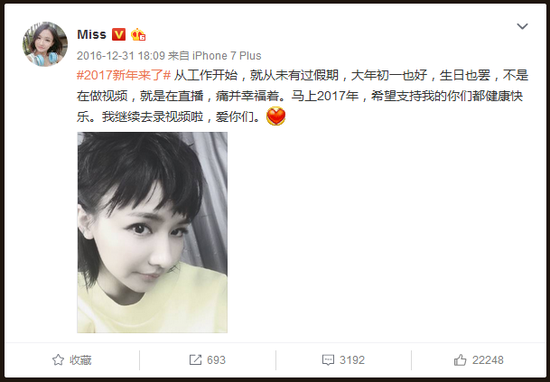The width and height of the screenshot is (550, 382).
Task: Click the 2016-12-31 18:09 timestamp
Action: [121, 55]
